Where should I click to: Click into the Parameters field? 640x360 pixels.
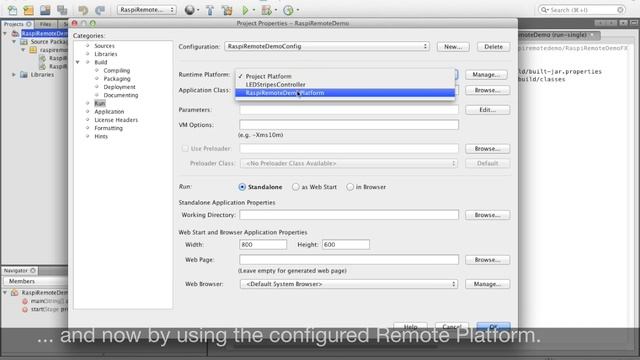pyautogui.click(x=349, y=110)
